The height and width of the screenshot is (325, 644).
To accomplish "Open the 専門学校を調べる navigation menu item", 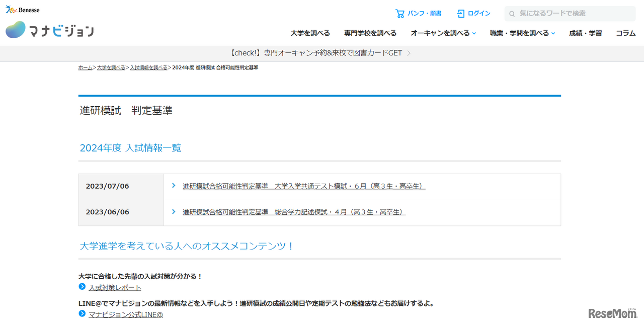I will [370, 33].
